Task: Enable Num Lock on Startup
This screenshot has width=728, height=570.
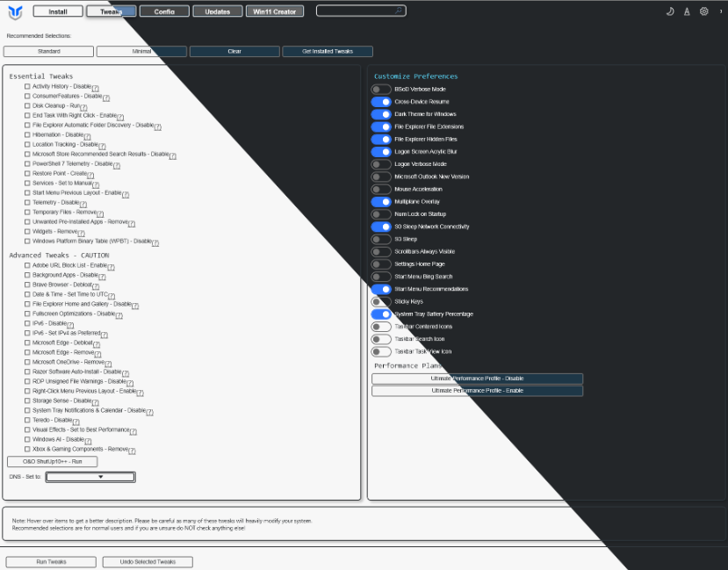Action: pyautogui.click(x=381, y=214)
